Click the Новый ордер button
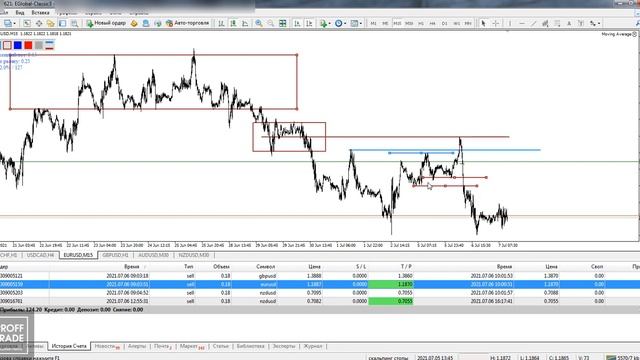The image size is (640, 360). [x=106, y=23]
